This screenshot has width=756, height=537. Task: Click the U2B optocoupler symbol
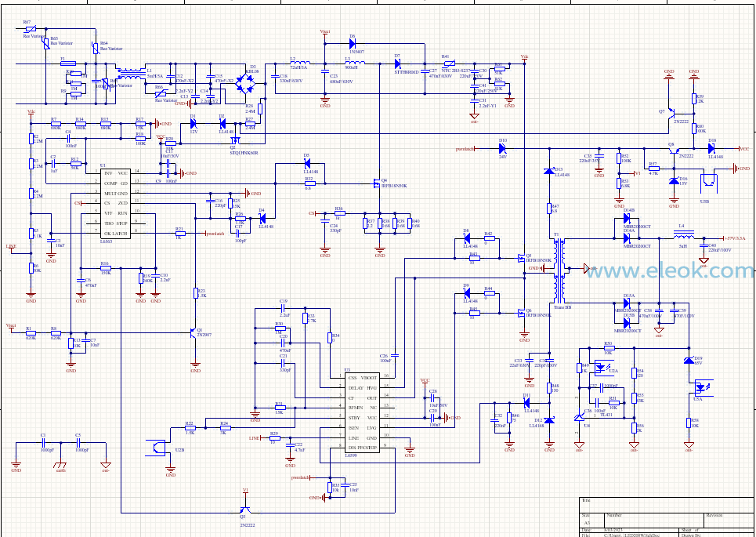point(160,447)
